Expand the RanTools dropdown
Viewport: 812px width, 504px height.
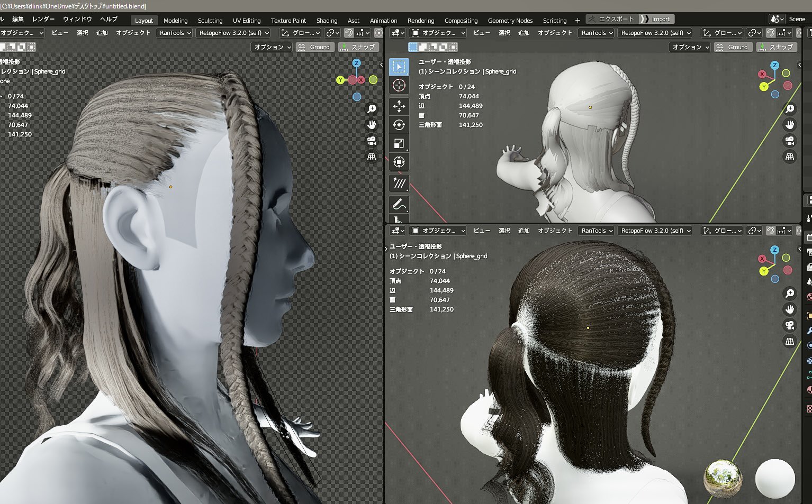(x=174, y=33)
